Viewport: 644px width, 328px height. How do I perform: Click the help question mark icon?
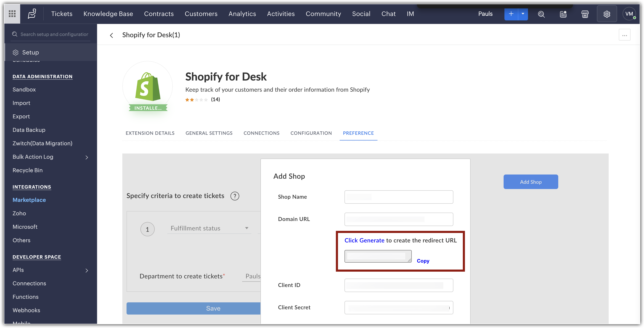(235, 196)
